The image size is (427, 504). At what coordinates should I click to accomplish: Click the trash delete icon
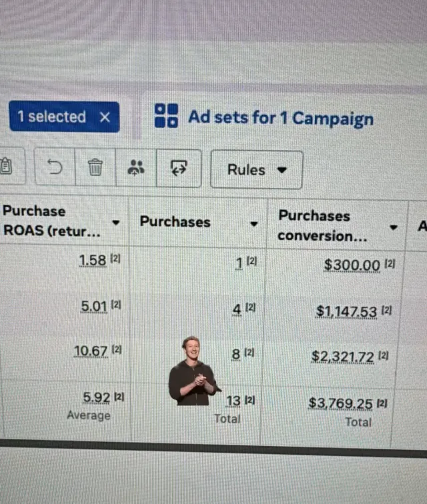pyautogui.click(x=95, y=167)
